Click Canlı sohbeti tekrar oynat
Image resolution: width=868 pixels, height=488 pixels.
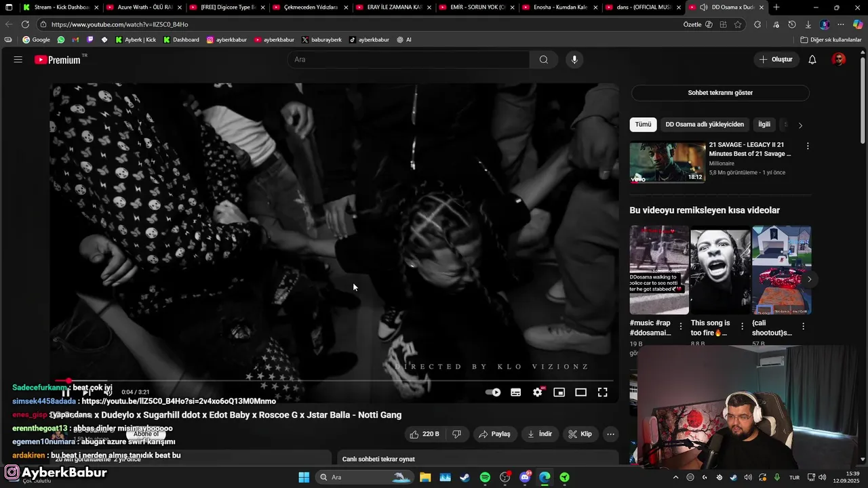point(378,459)
